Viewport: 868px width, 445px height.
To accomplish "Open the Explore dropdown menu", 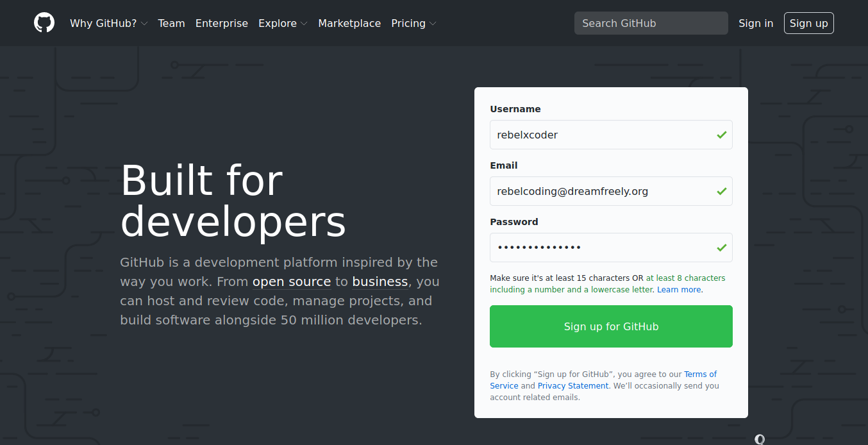I will [x=283, y=23].
